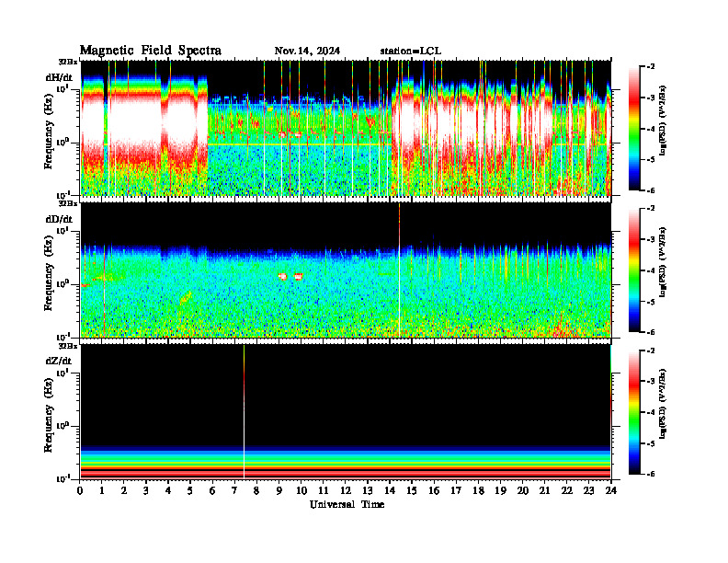Click the white vertical spike in dZ/dt panel
Image resolution: width=728 pixels, height=563 pixels.
pos(244,412)
